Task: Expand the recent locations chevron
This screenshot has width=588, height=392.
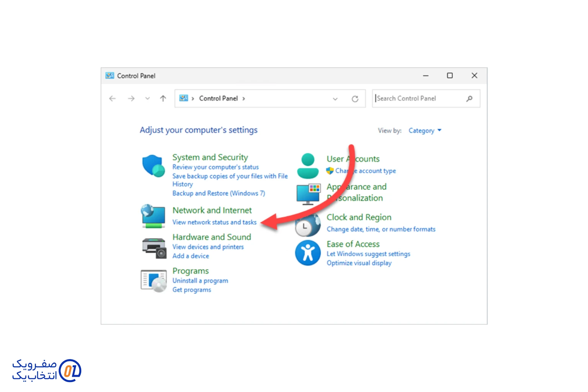Action: (147, 99)
